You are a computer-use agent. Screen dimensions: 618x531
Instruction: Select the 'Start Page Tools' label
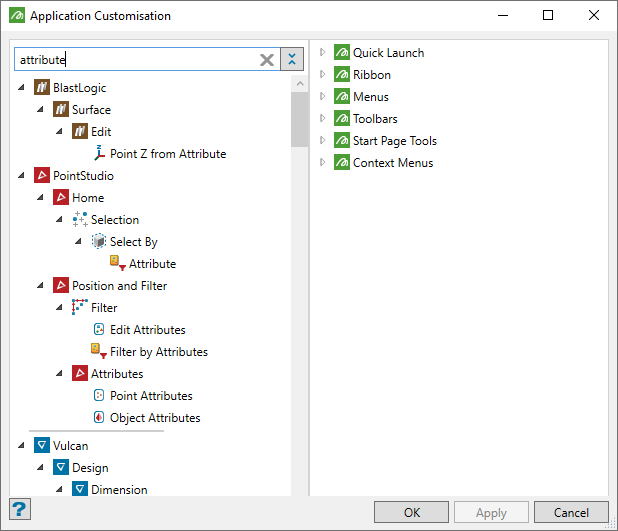(x=395, y=141)
